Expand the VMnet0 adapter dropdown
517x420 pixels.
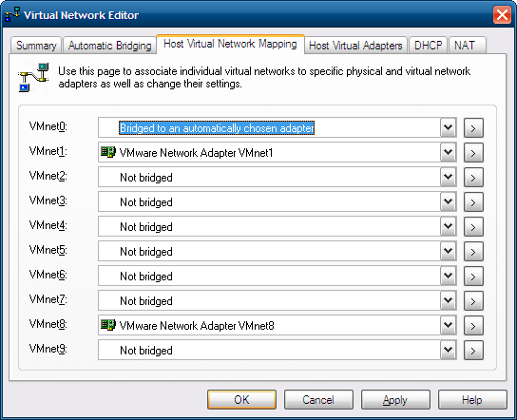pos(448,127)
